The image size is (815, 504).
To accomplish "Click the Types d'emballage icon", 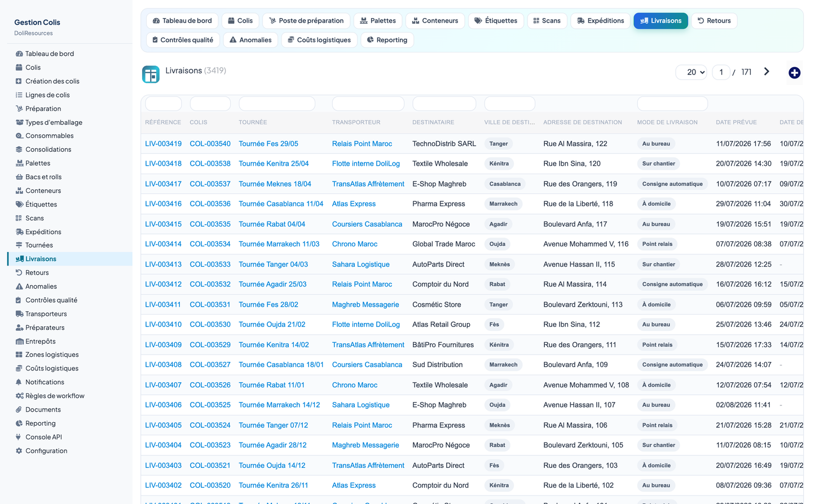I will click(19, 122).
